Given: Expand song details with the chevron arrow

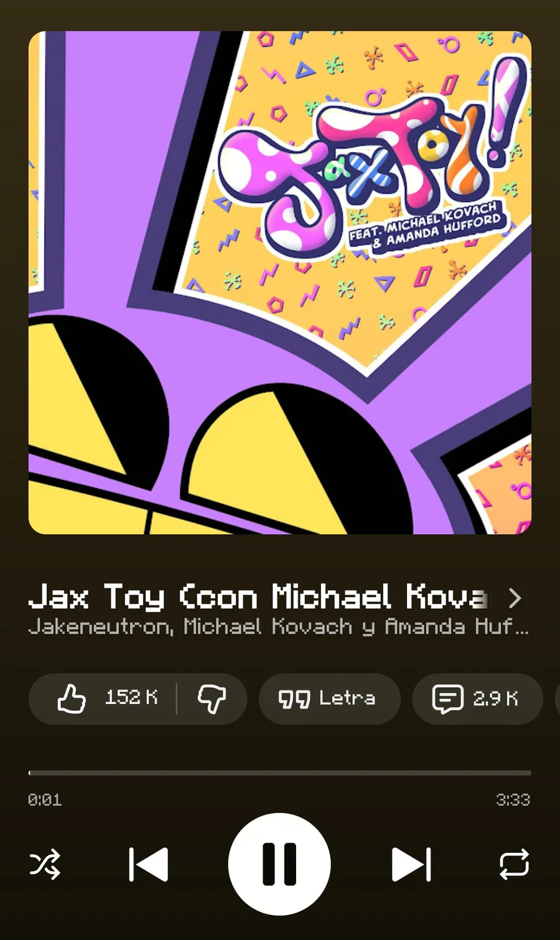Looking at the screenshot, I should click(x=515, y=598).
